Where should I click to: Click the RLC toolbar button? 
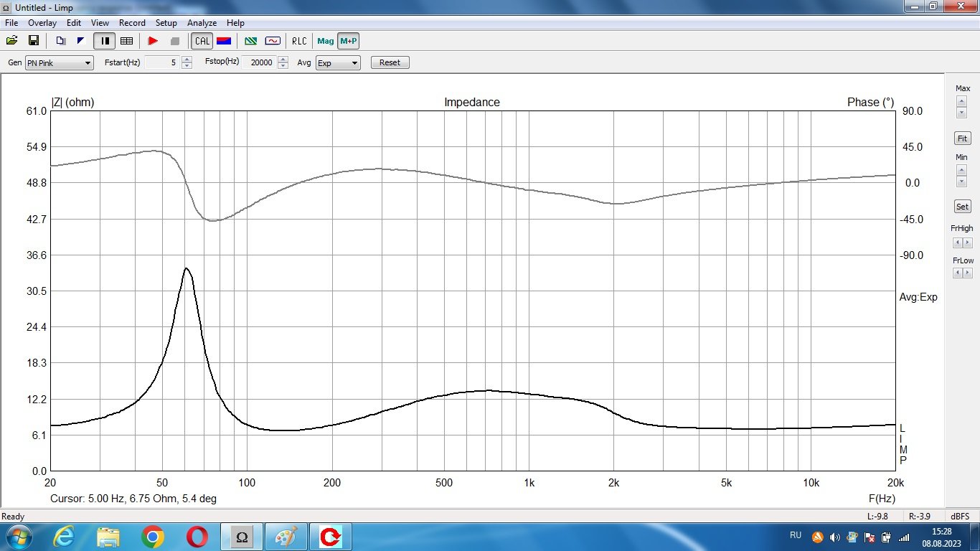click(x=299, y=41)
